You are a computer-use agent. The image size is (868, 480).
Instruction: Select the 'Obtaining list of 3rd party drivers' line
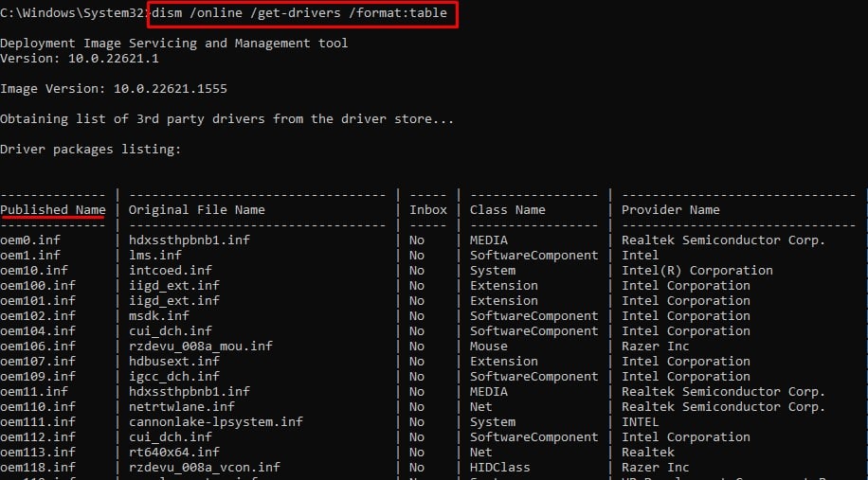click(227, 119)
